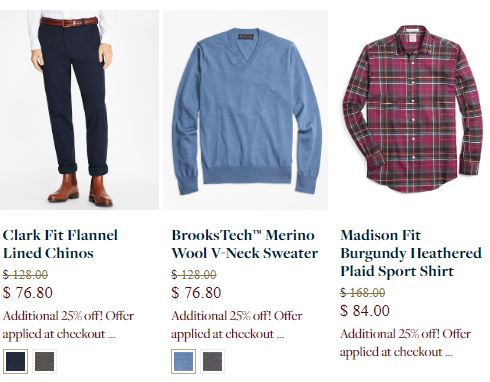Select the gray color swatch for chinos
Image resolution: width=490 pixels, height=382 pixels.
coord(45,361)
